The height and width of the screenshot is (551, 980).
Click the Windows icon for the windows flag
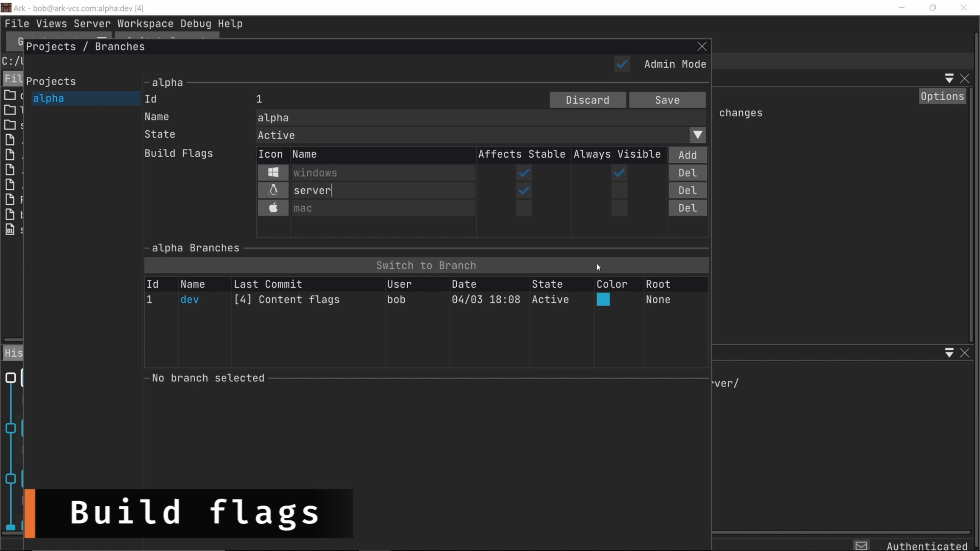coord(273,173)
